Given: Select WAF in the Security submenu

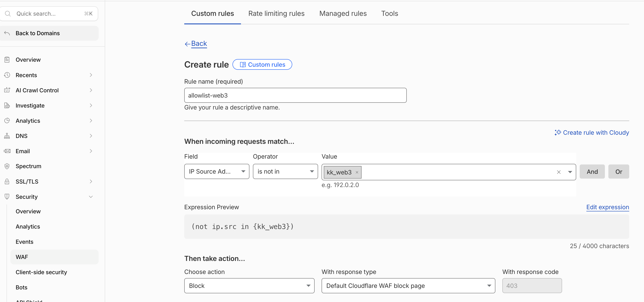Looking at the screenshot, I should pyautogui.click(x=55, y=257).
